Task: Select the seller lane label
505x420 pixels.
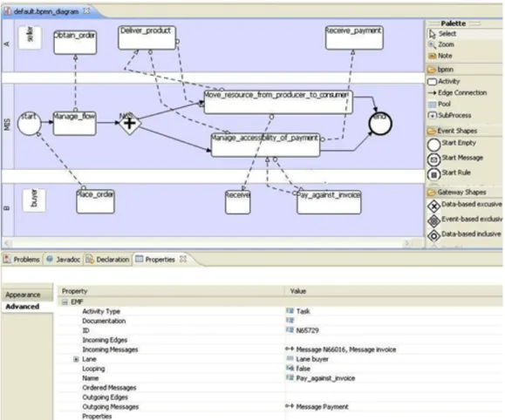Action: (x=30, y=37)
